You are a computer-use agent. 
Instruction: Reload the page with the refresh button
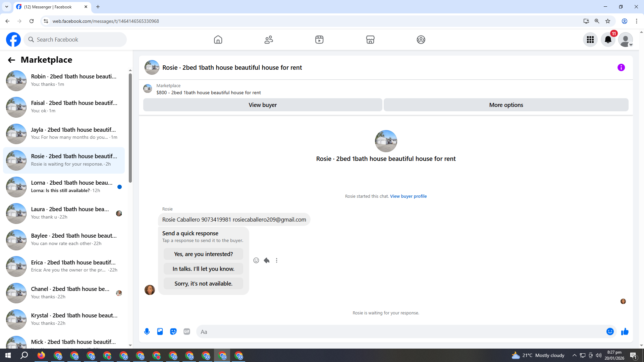[32, 21]
